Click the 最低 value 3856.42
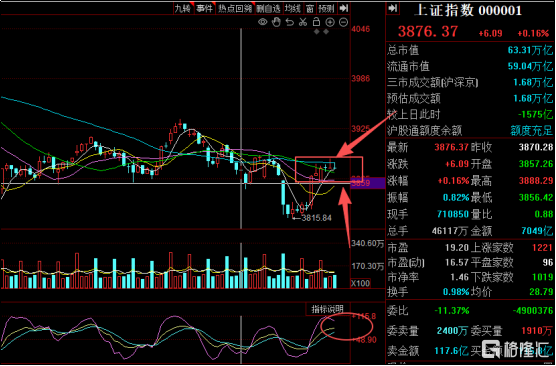The image size is (556, 366). click(x=535, y=197)
